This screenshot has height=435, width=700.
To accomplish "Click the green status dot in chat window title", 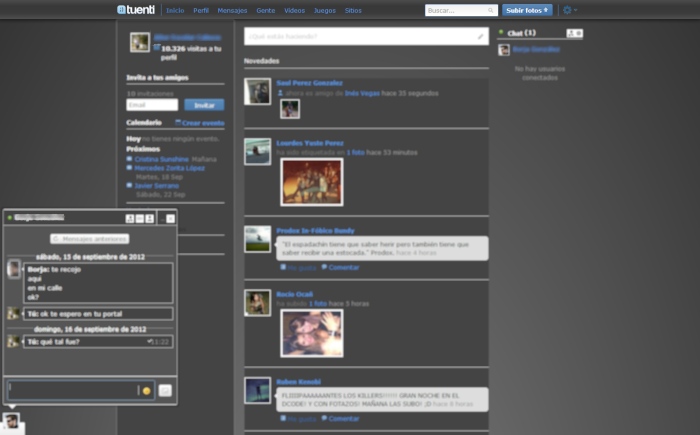I will click(x=9, y=218).
